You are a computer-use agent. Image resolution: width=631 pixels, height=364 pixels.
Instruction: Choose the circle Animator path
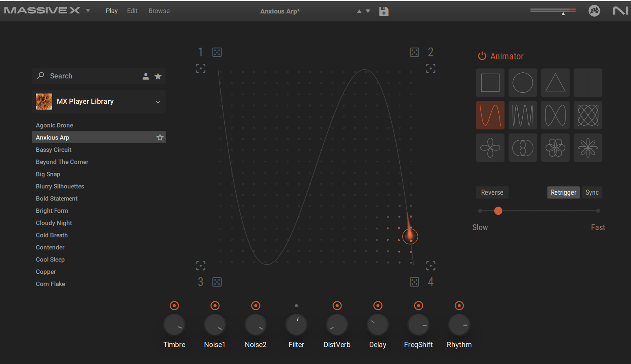pyautogui.click(x=523, y=83)
